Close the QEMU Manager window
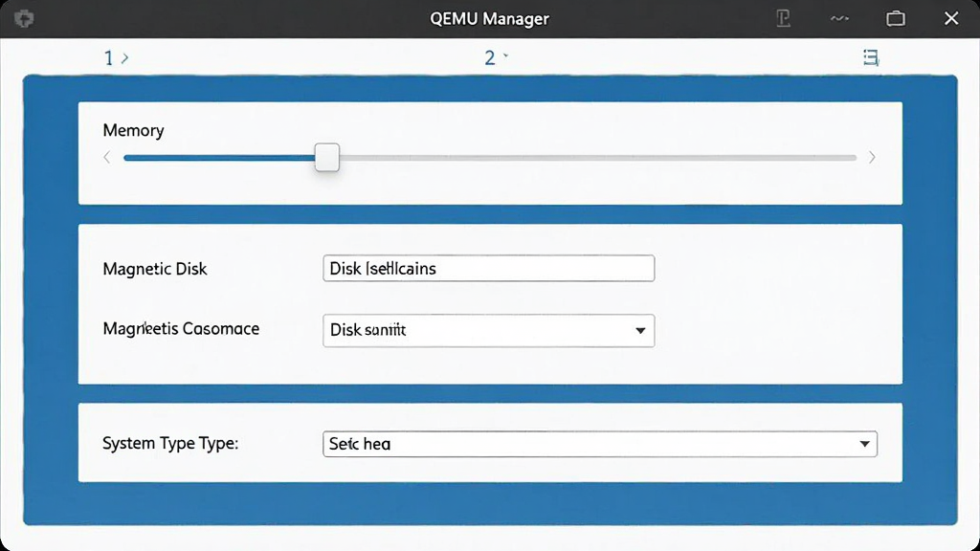This screenshot has width=980, height=551. (x=950, y=18)
